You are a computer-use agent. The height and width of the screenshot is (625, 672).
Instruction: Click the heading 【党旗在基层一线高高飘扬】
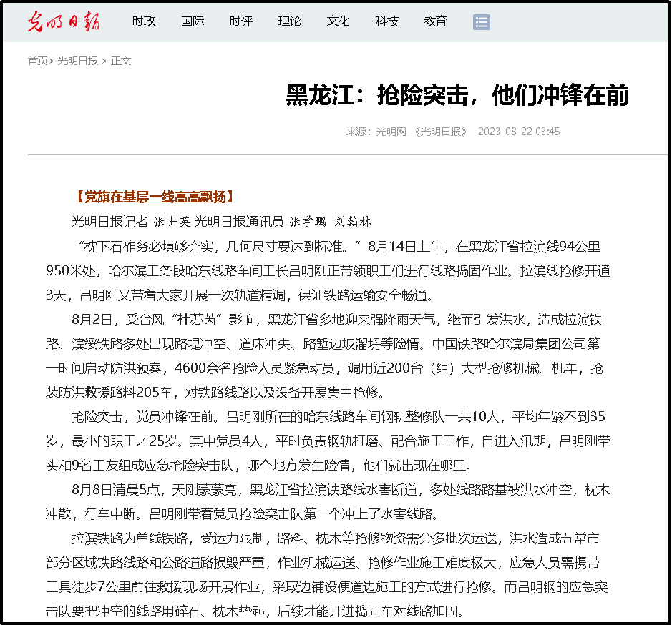click(154, 197)
